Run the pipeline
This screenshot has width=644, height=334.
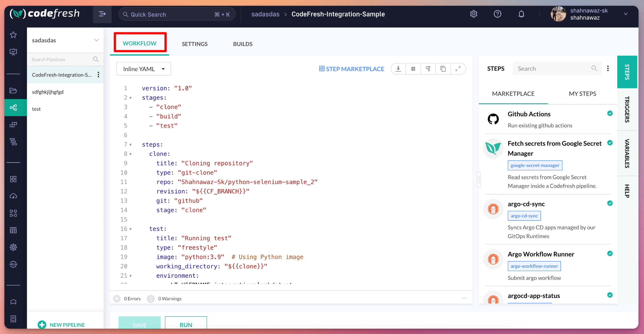pos(186,325)
